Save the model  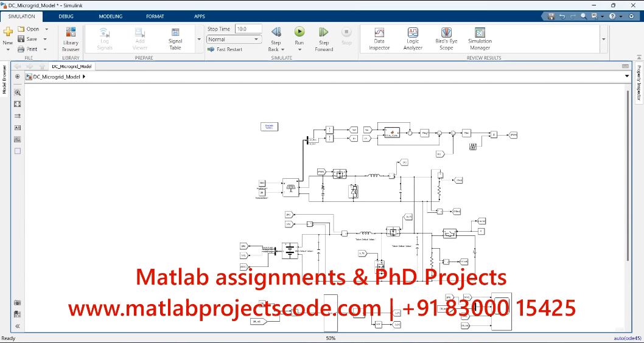[x=27, y=39]
